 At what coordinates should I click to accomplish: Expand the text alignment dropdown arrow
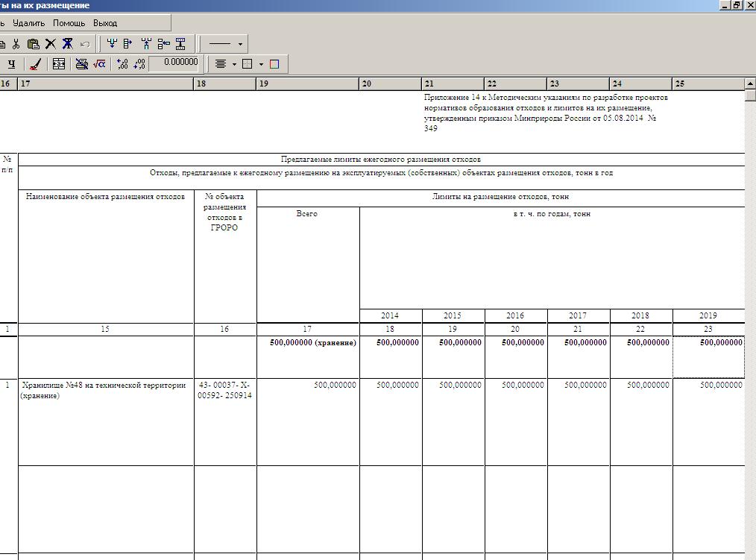click(x=234, y=64)
